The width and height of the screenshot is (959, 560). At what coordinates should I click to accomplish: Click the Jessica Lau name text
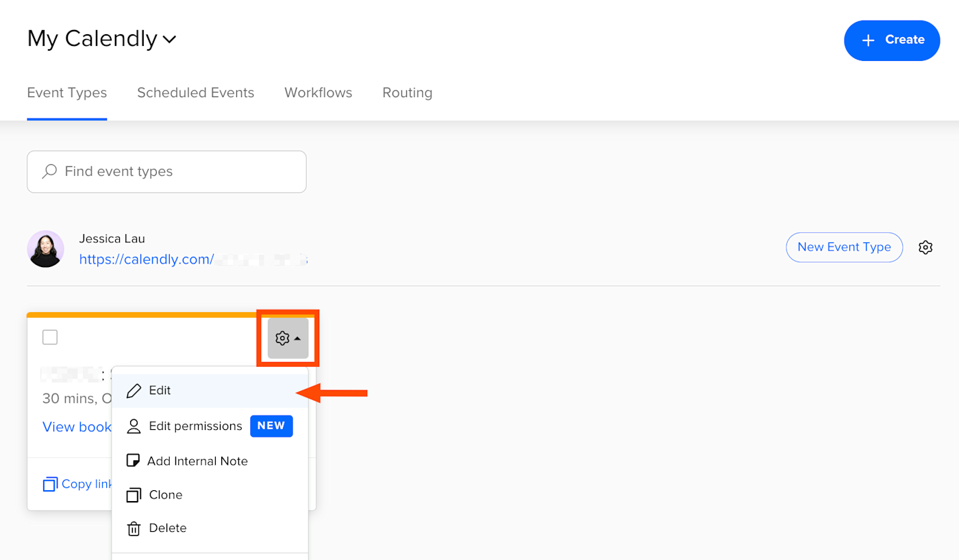click(x=112, y=238)
